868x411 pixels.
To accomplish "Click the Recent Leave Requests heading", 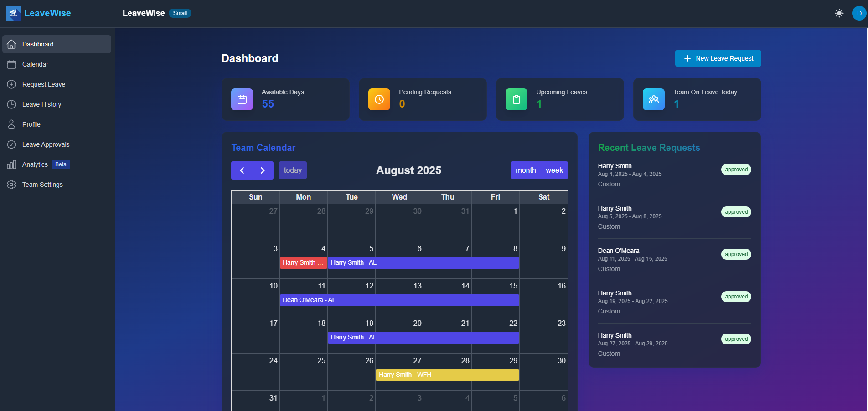I will click(649, 148).
